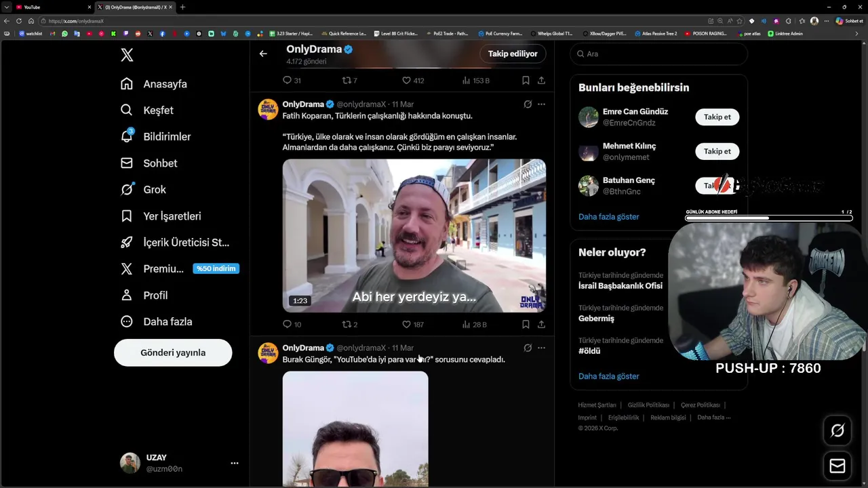Screen dimensions: 868x488
Task: Open the #öldü trending hashtag
Action: coord(589,351)
